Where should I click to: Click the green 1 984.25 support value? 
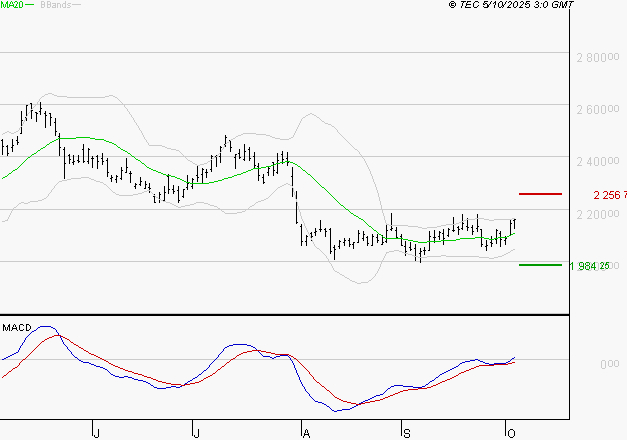[x=590, y=266]
